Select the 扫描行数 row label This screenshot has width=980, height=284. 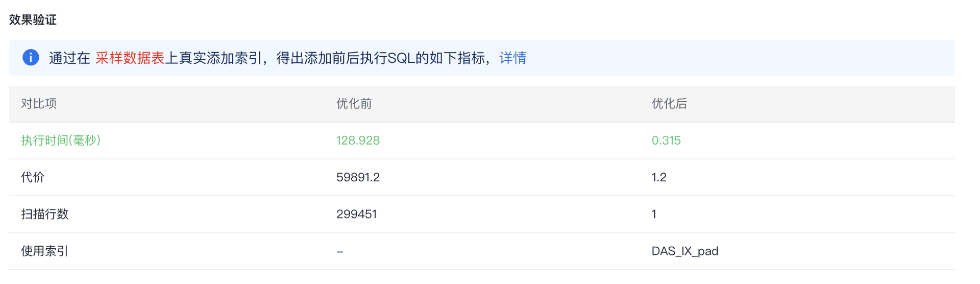click(x=44, y=214)
